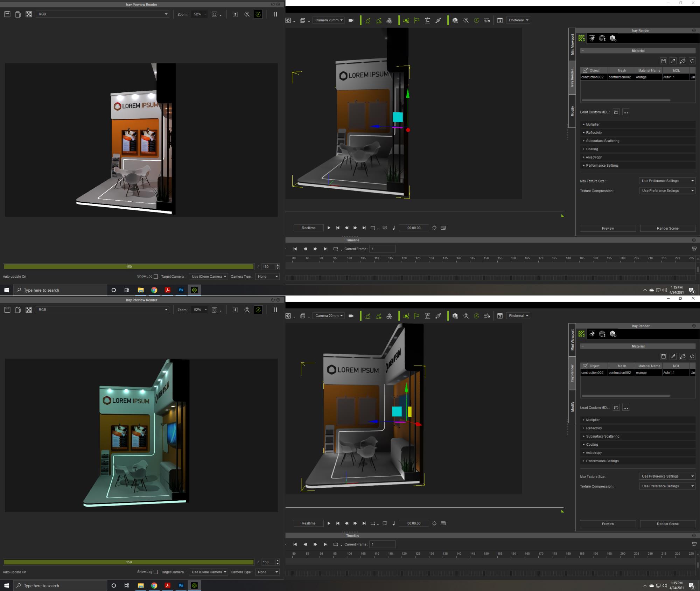Click the flag icon in the top screenshot's viewport toolbar
Image resolution: width=700 pixels, height=591 pixels.
click(x=417, y=20)
